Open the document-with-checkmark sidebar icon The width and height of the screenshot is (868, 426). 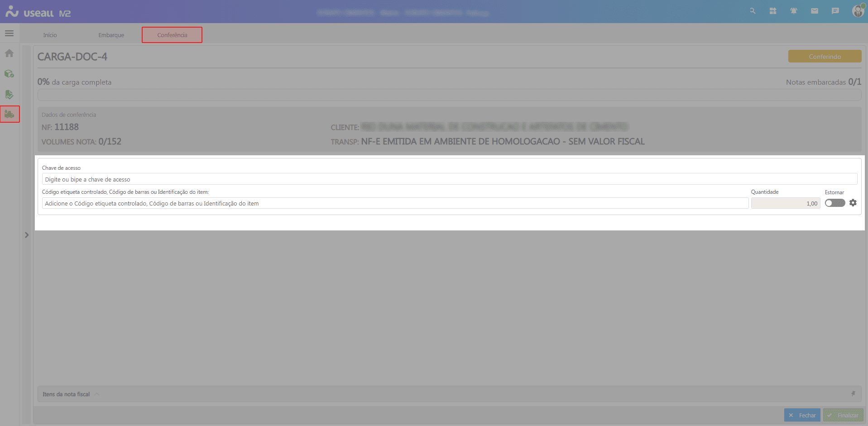(9, 94)
